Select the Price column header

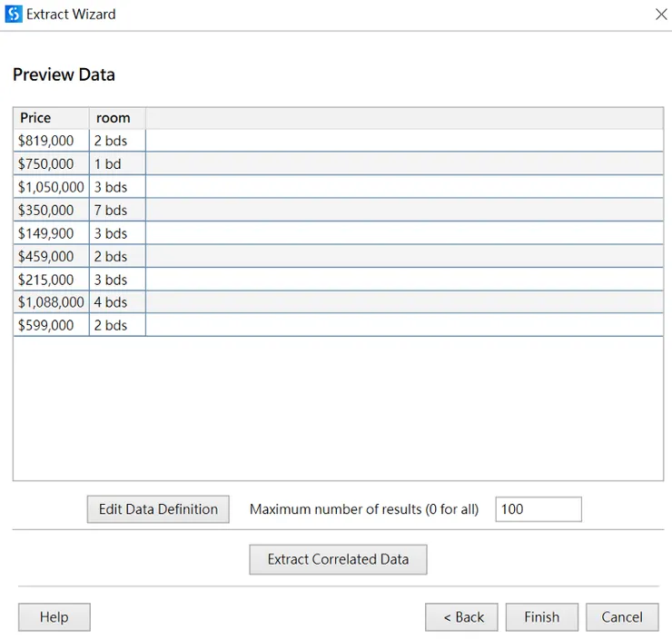pyautogui.click(x=51, y=118)
